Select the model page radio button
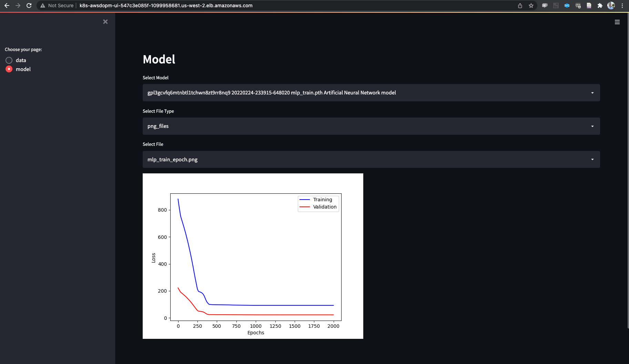The height and width of the screenshot is (364, 629). [9, 69]
